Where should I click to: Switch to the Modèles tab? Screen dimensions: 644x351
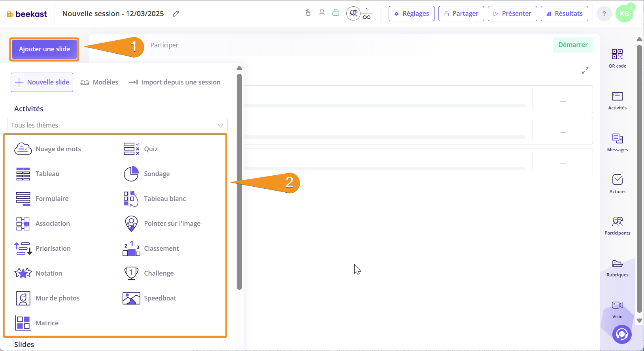(100, 82)
